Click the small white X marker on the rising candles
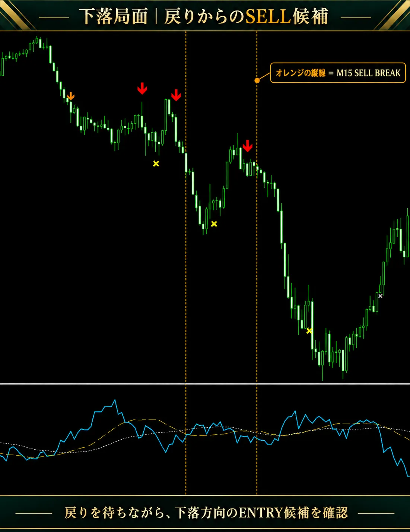 tap(380, 296)
